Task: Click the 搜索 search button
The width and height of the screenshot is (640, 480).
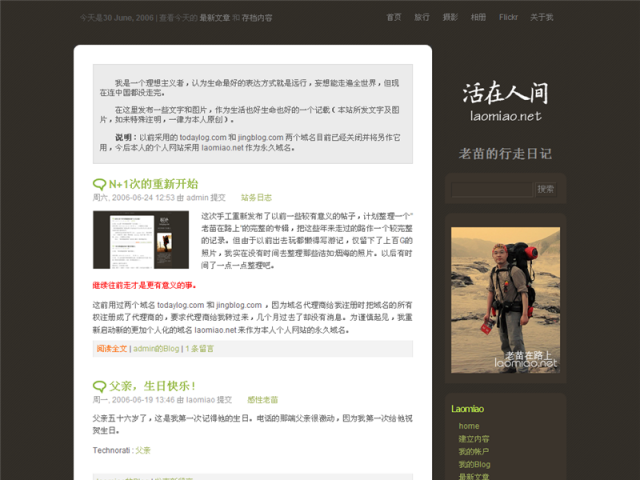Action: point(546,189)
